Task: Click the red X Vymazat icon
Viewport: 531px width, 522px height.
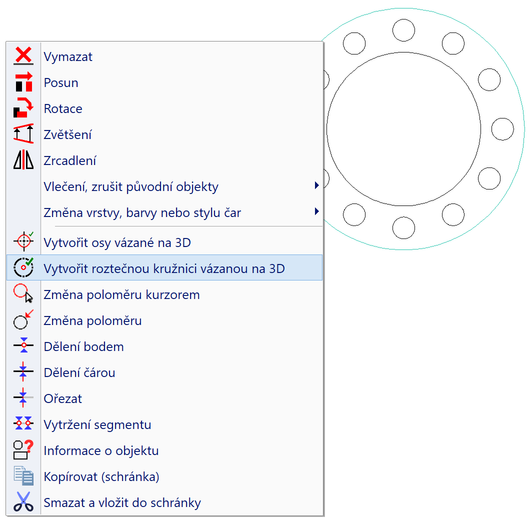Action: [x=23, y=56]
